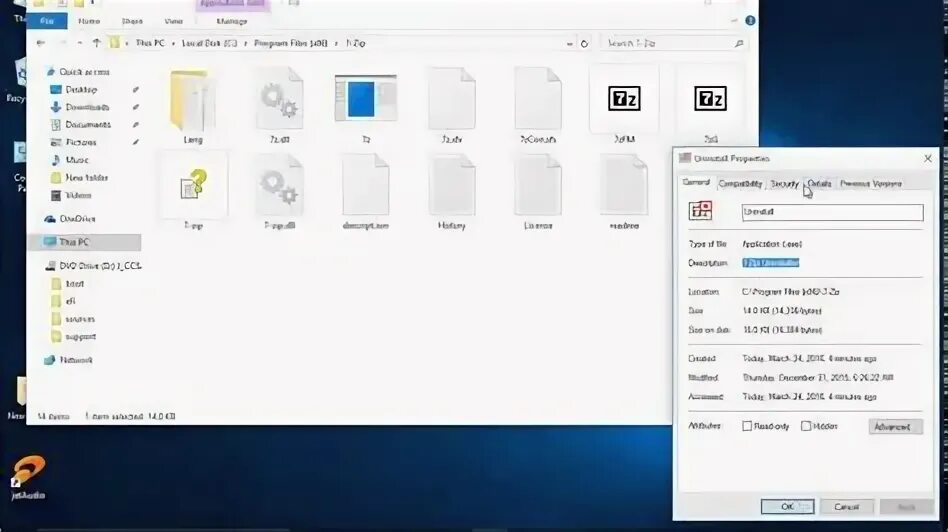
Task: Open jetAudio desktop shortcut
Action: pyautogui.click(x=28, y=478)
